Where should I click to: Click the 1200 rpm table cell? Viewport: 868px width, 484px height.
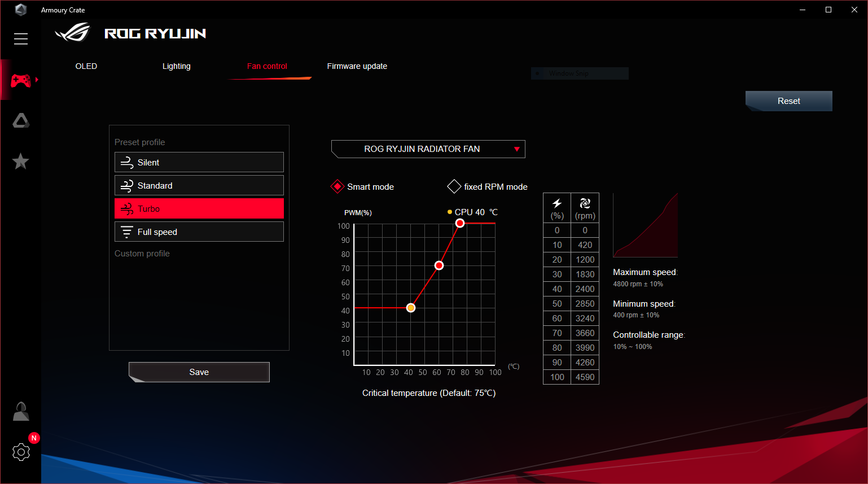tap(585, 259)
